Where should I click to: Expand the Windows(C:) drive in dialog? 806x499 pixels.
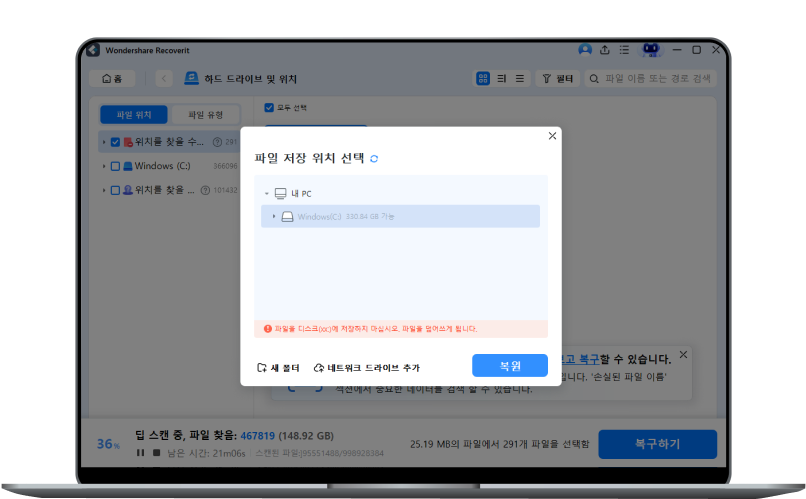(274, 216)
